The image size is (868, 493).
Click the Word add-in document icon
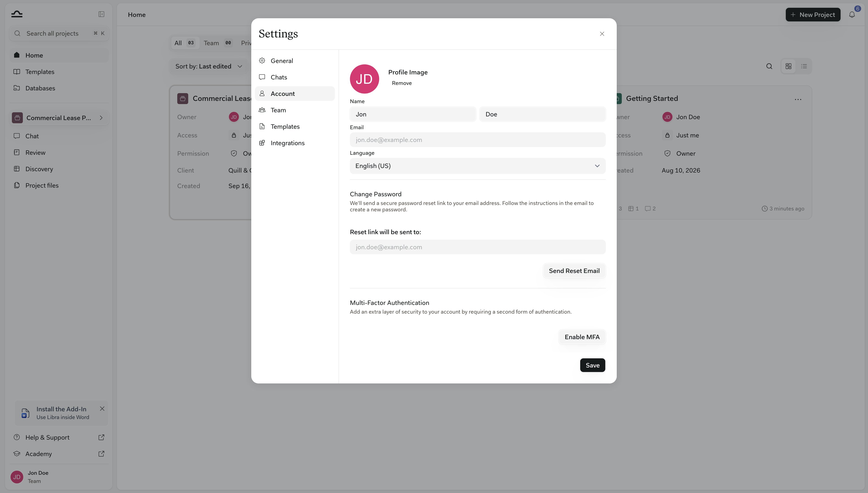(x=25, y=413)
